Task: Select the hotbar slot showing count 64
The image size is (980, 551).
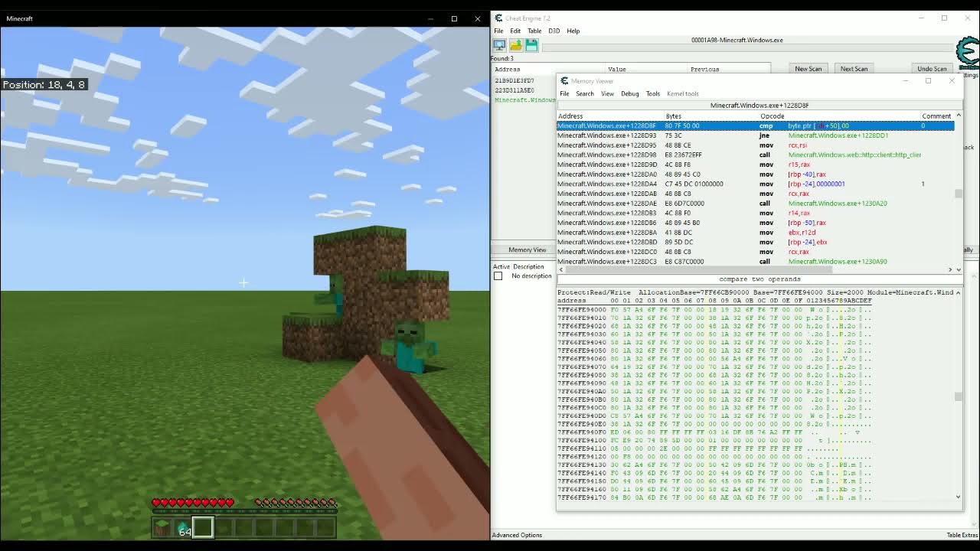Action: [182, 527]
